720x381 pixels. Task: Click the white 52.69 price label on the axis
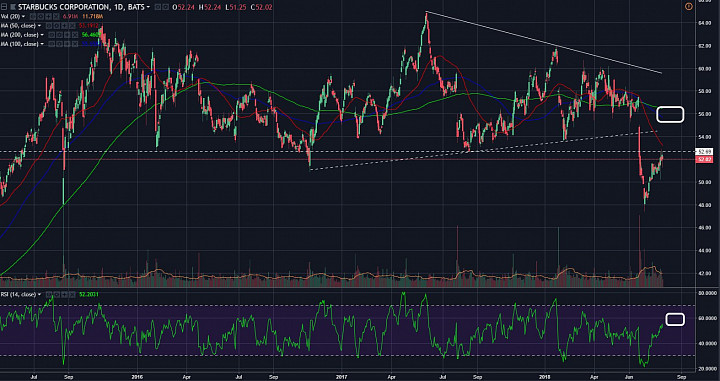tap(705, 151)
